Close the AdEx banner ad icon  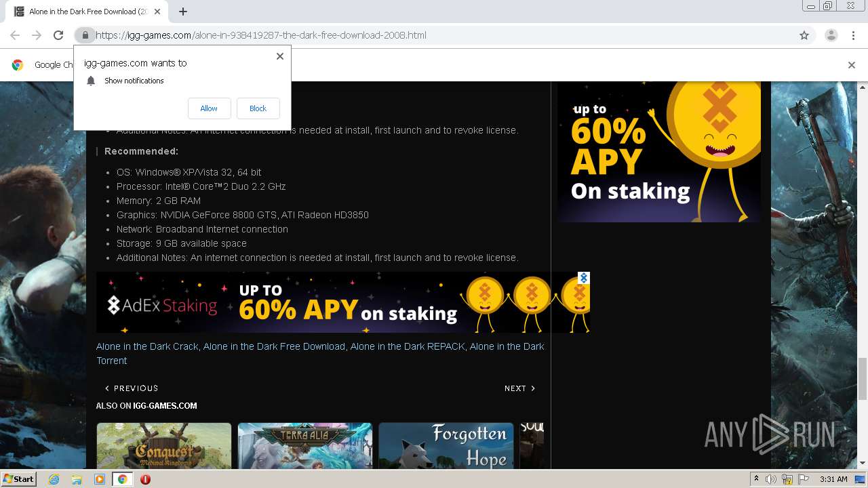(583, 278)
